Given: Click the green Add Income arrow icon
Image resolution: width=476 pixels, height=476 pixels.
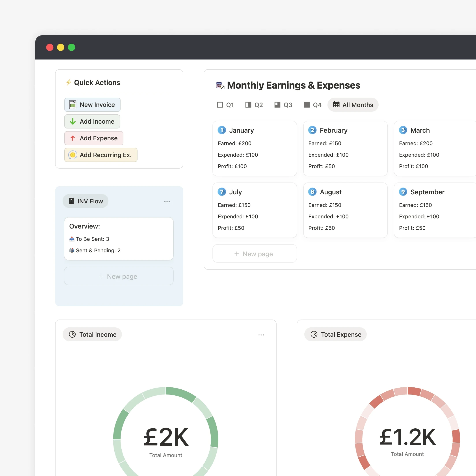Looking at the screenshot, I should pos(73,121).
